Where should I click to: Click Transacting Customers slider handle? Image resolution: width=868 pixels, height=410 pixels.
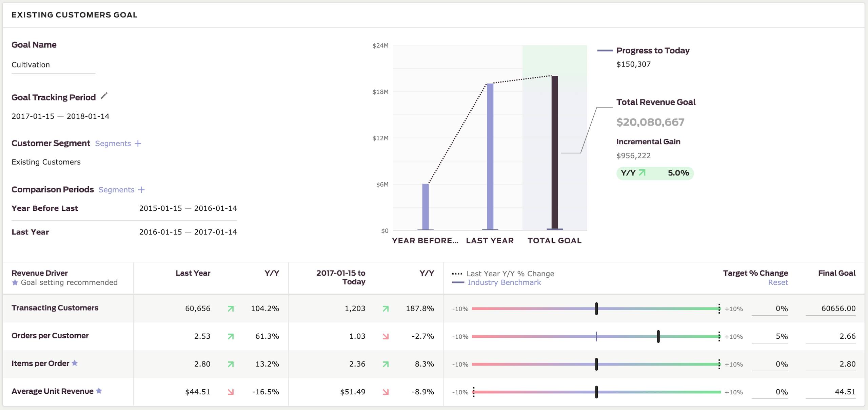(596, 309)
